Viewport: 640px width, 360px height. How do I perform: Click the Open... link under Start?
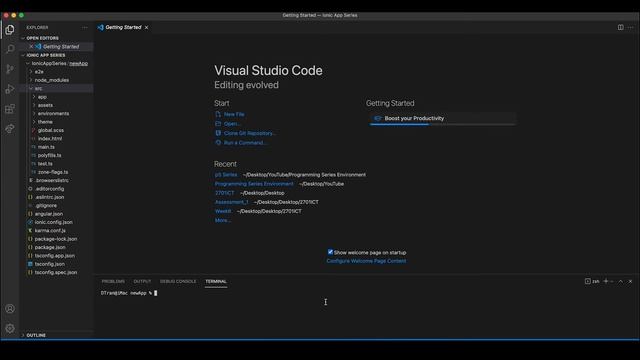coord(232,124)
